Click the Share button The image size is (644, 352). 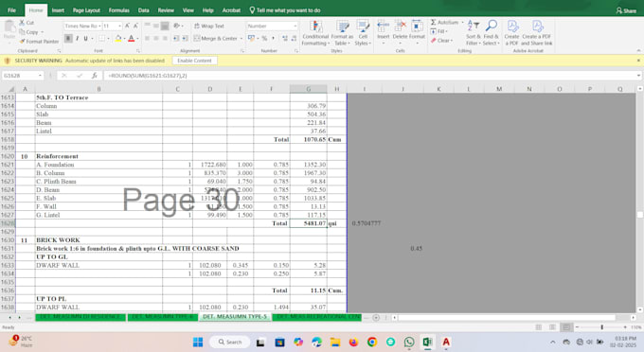[x=626, y=10]
